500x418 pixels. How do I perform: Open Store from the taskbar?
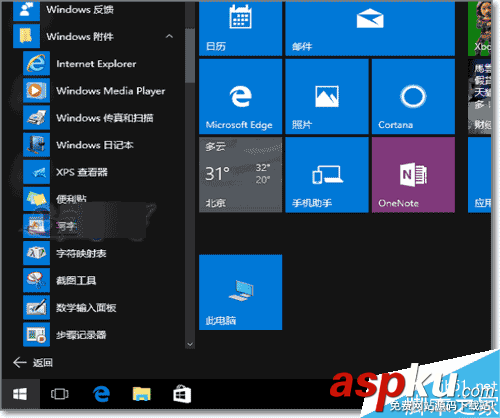pyautogui.click(x=182, y=394)
